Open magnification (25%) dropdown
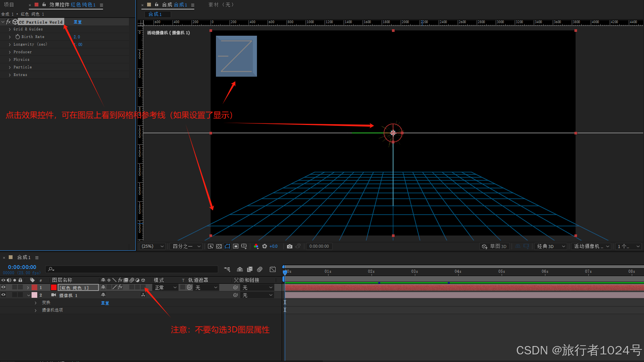The height and width of the screenshot is (362, 644). 153,246
